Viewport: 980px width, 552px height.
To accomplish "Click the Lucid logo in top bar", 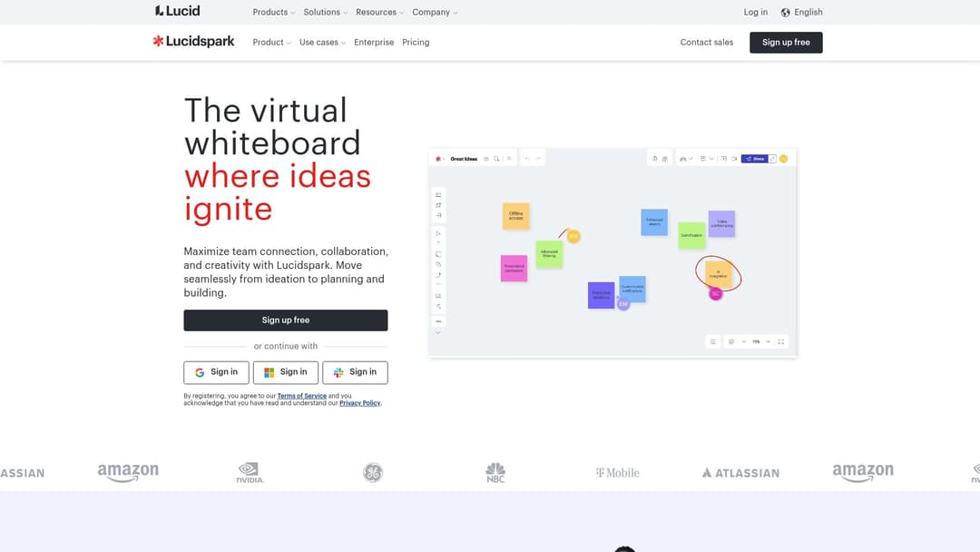I will click(178, 11).
